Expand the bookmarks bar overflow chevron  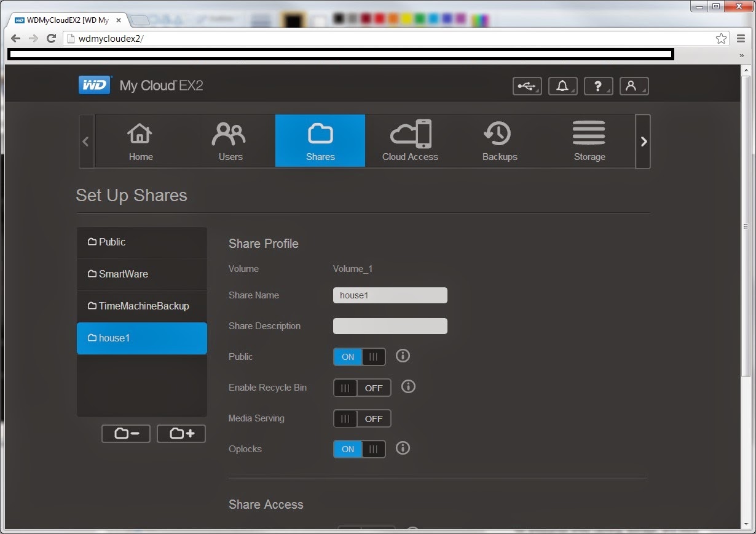click(741, 55)
